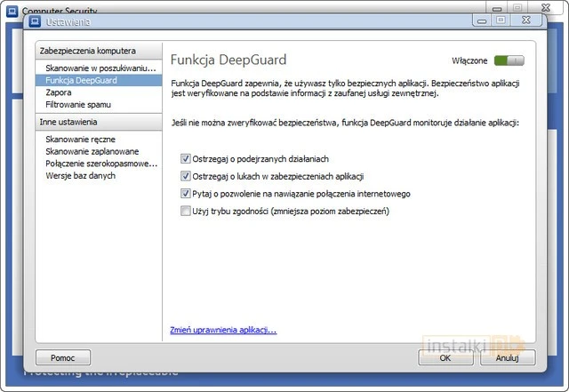Open Skanowanie w poszukiwaniu settings page
The height and width of the screenshot is (392, 569).
tap(99, 68)
